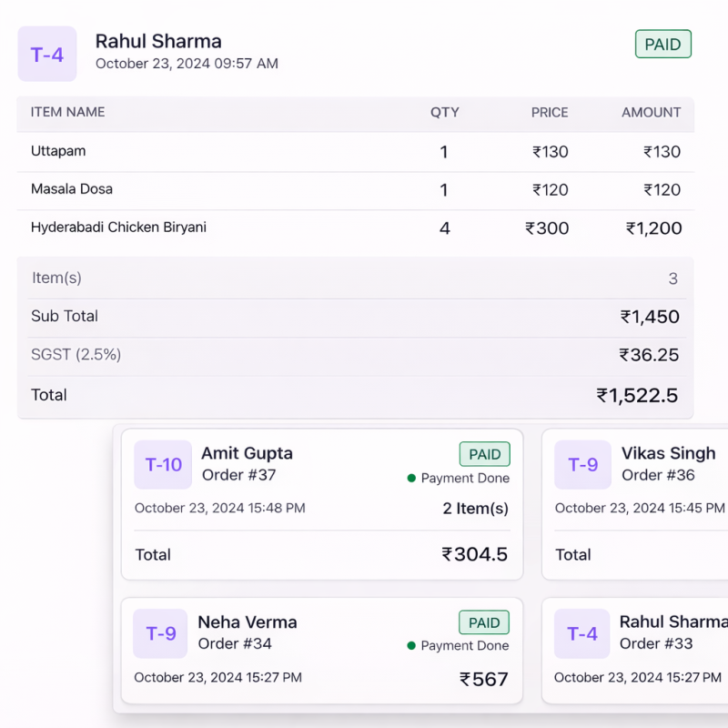This screenshot has width=728, height=728.
Task: Click the PAID badge on Neha Verma card
Action: click(x=484, y=622)
